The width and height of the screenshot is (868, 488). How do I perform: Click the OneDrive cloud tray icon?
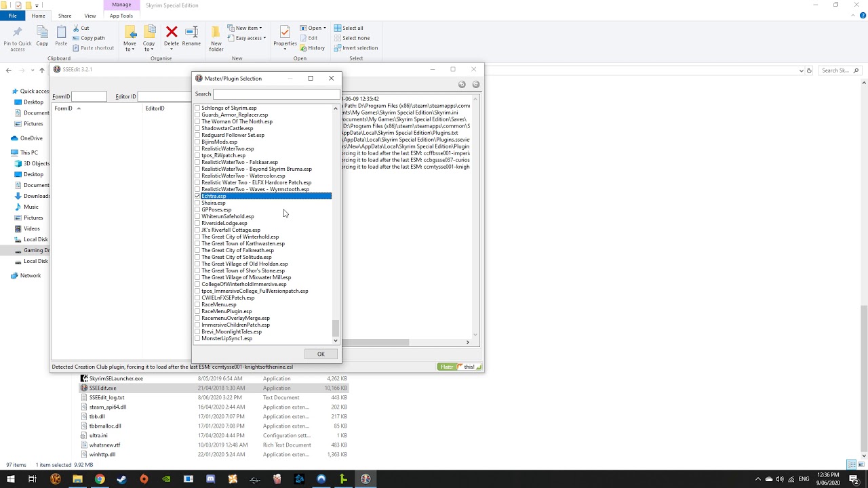click(x=769, y=479)
